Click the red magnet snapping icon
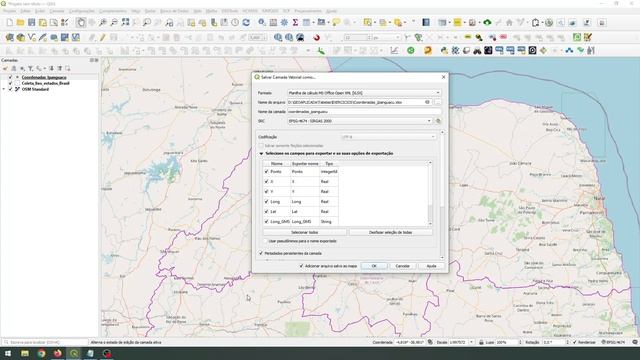The image size is (640, 360). tap(316, 38)
